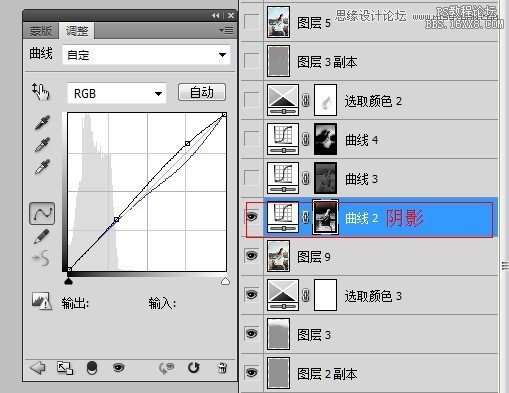This screenshot has width=509, height=393.
Task: Hide the 图层 9 layer
Action: point(252,256)
